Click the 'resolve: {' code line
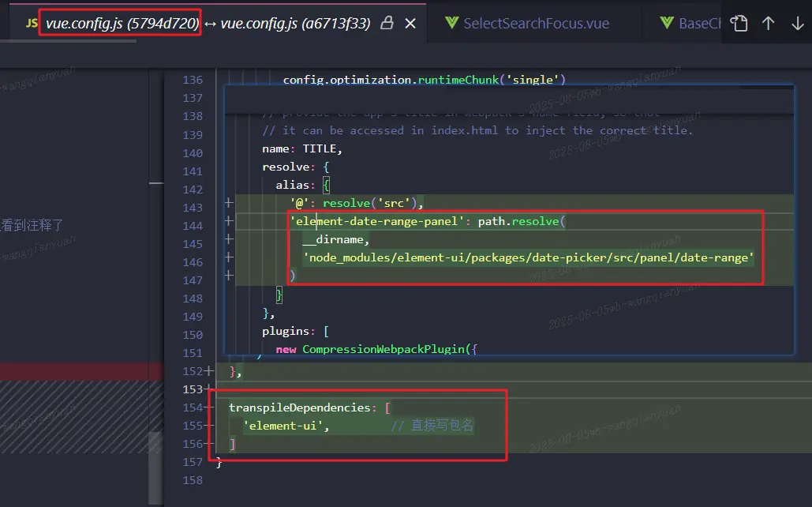This screenshot has width=812, height=507. point(295,167)
